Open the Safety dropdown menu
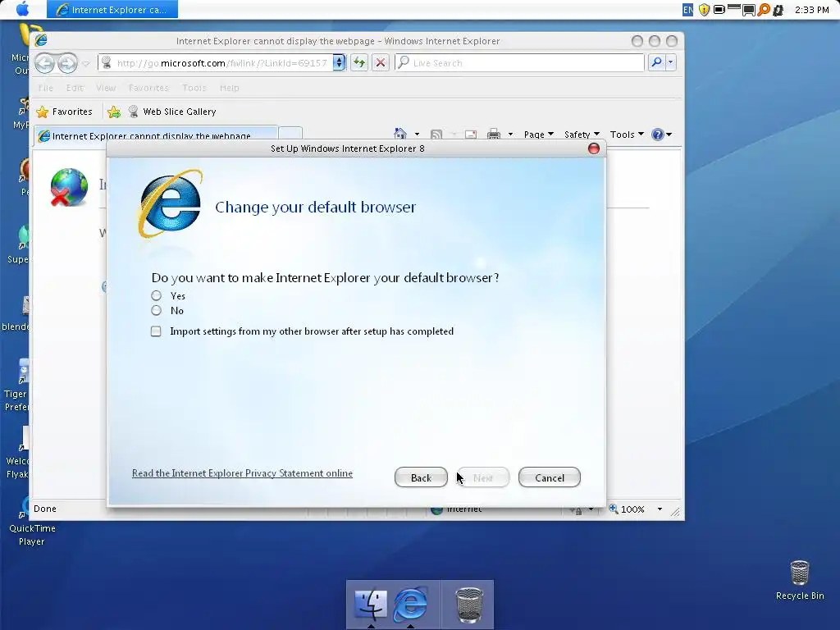Viewport: 840px width, 630px height. click(x=582, y=135)
